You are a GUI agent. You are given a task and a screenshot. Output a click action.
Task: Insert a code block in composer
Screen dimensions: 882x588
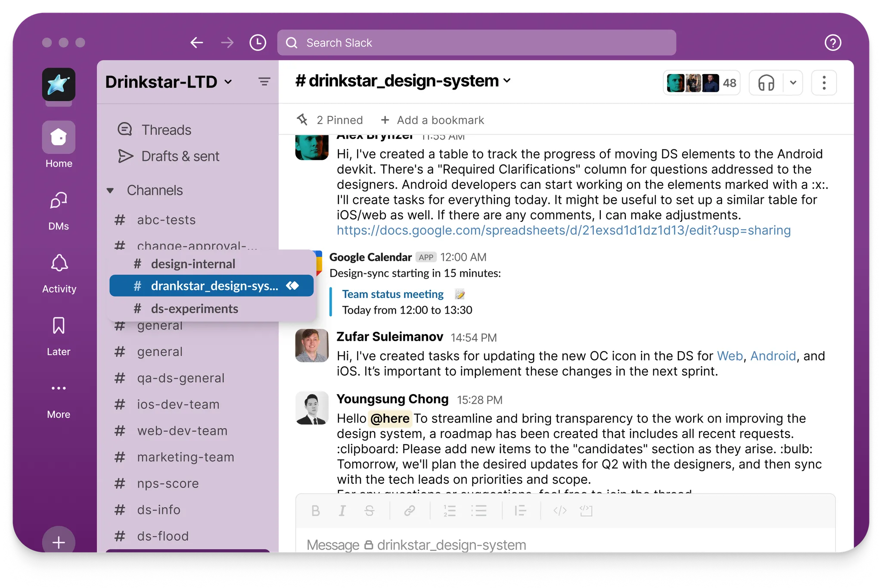(x=586, y=511)
